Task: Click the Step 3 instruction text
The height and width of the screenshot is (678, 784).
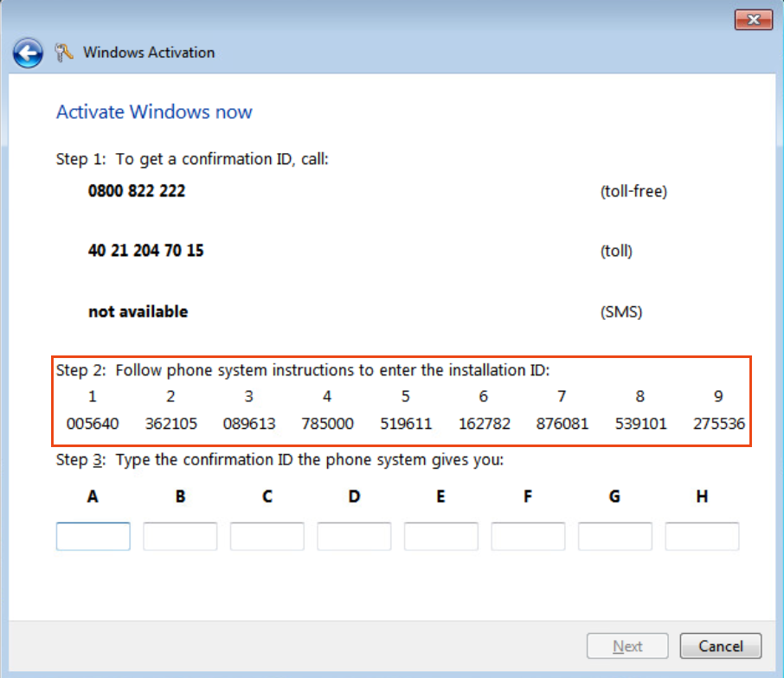Action: coord(280,460)
